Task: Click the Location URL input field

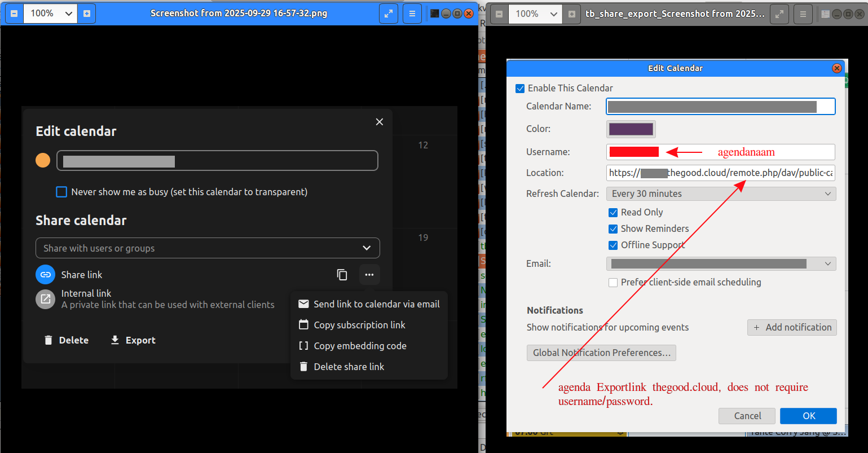Action: click(721, 173)
